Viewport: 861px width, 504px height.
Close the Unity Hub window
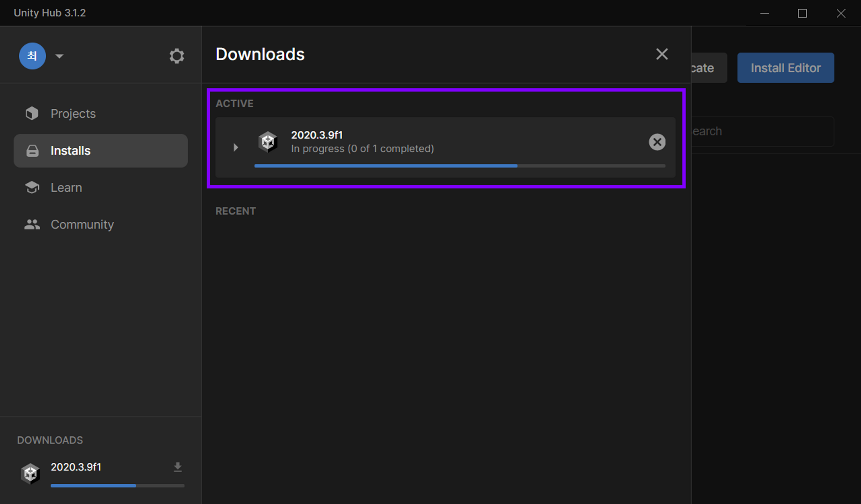pos(841,13)
